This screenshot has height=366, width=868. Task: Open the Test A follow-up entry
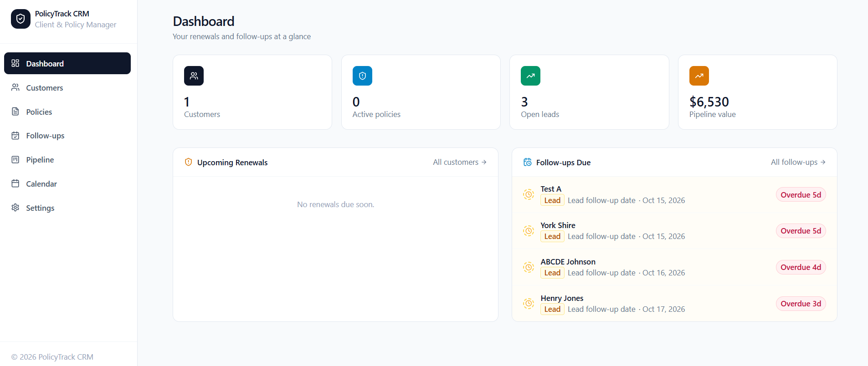coord(674,194)
